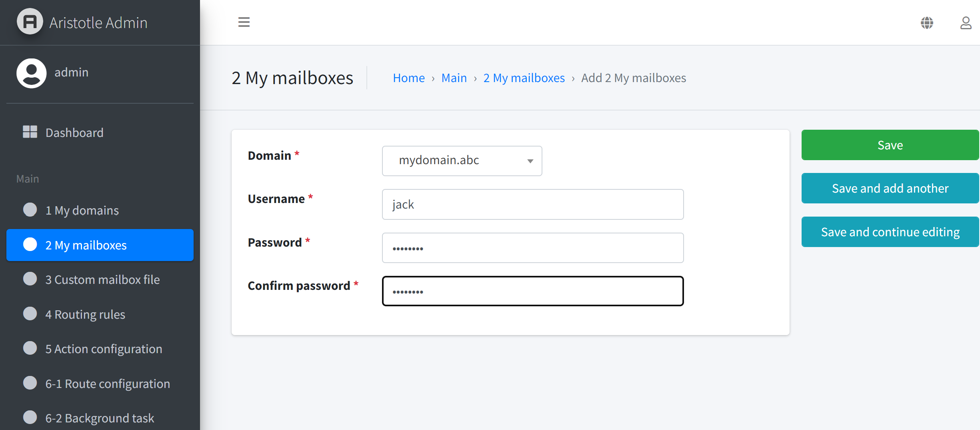Screen dimensions: 980x430
Task: Click the circle icon beside 4 Routing rules
Action: click(30, 313)
